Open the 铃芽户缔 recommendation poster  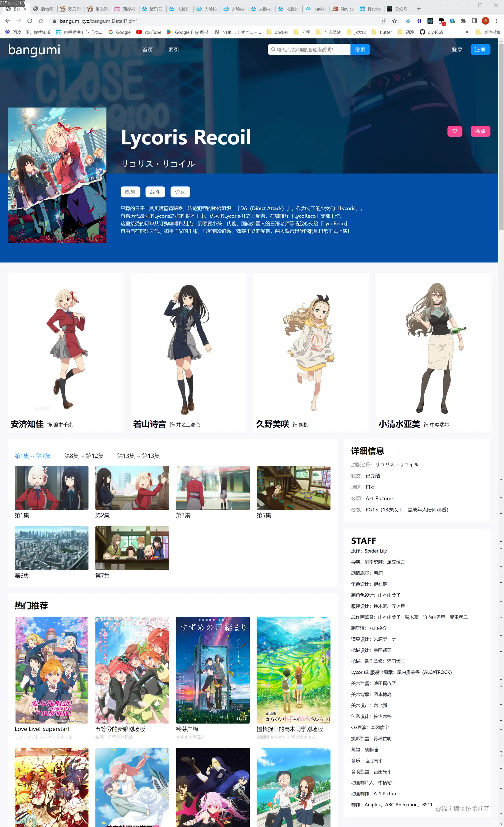(213, 670)
